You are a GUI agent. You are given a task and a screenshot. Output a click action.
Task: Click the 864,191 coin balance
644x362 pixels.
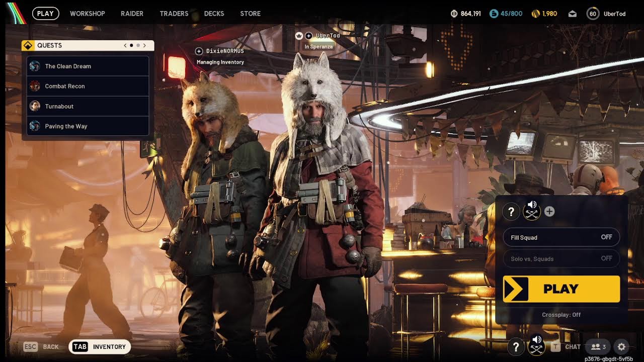pyautogui.click(x=471, y=14)
